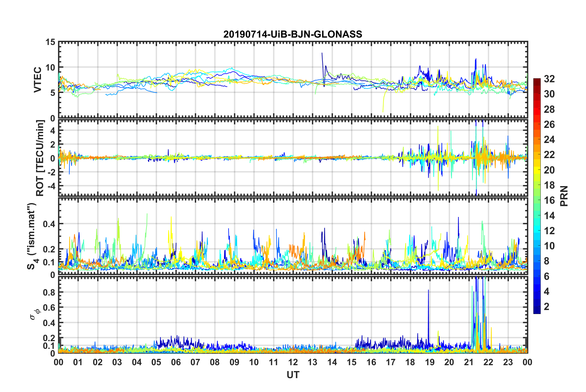
Task: Click the colorbar tick label 32
Action: point(549,79)
